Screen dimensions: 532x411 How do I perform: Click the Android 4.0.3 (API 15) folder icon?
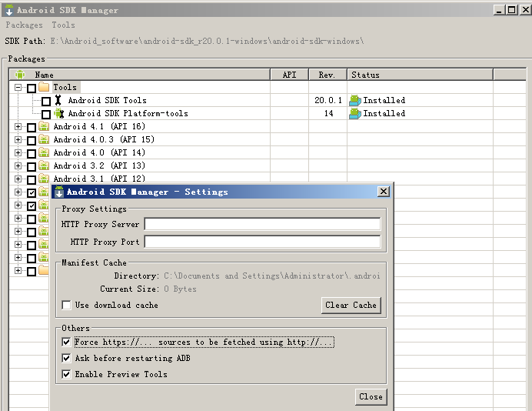click(44, 139)
